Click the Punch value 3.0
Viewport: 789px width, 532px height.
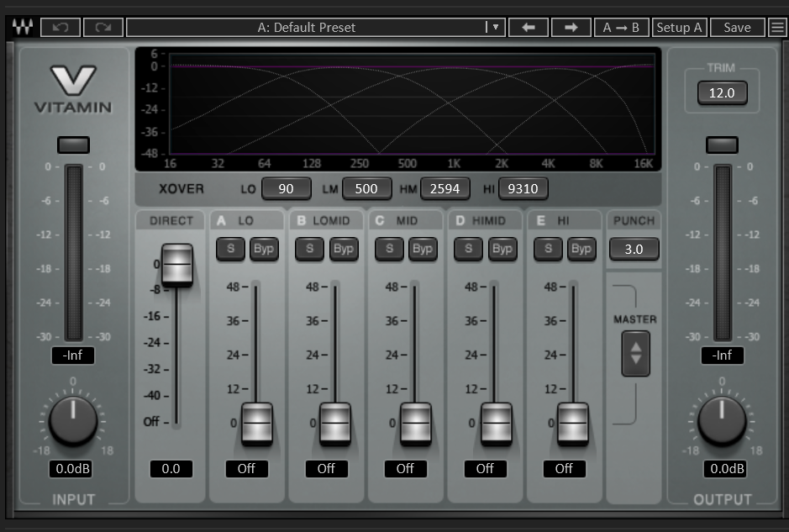click(x=634, y=249)
